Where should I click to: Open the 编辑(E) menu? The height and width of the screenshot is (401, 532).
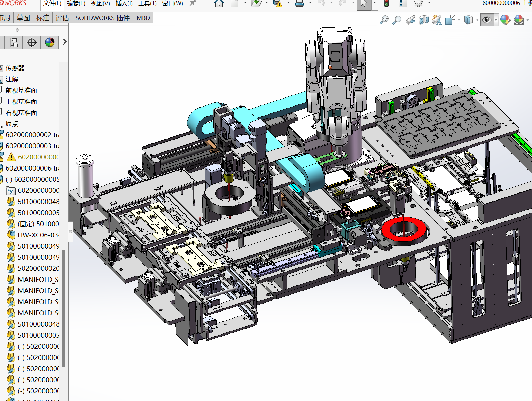coord(76,3)
